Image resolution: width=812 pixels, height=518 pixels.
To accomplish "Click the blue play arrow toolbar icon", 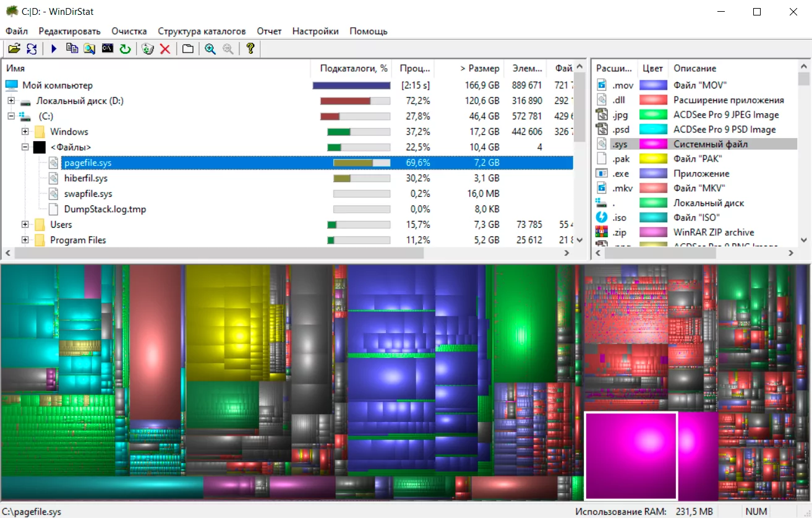I will [x=54, y=49].
